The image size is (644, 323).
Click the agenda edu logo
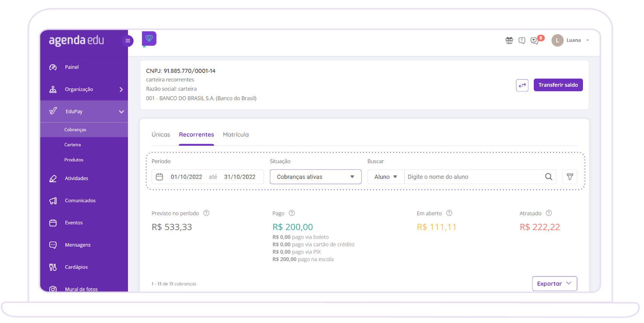[x=77, y=40]
